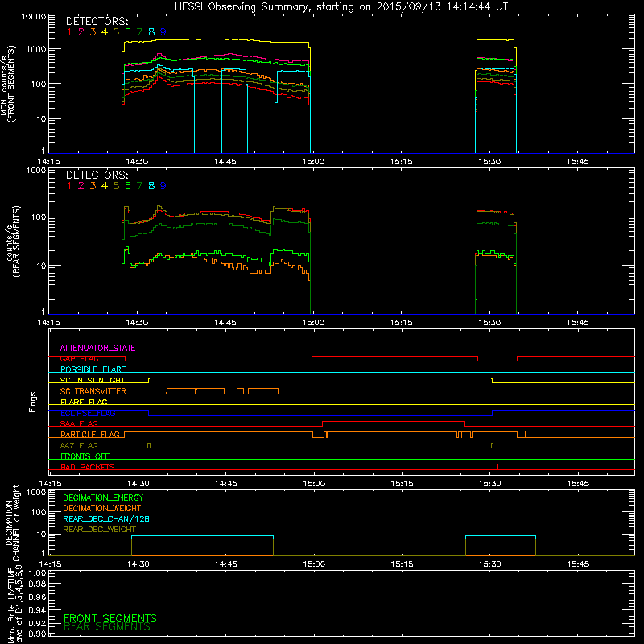The height and width of the screenshot is (644, 644).
Task: Click the FRONT SEGMENTS livetime legend
Action: [110, 618]
